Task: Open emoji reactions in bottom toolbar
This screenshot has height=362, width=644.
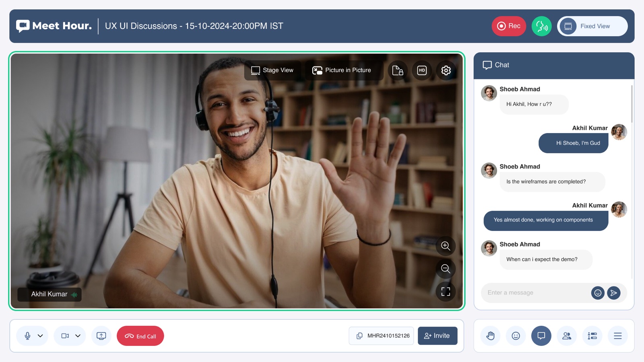Action: coord(516,336)
